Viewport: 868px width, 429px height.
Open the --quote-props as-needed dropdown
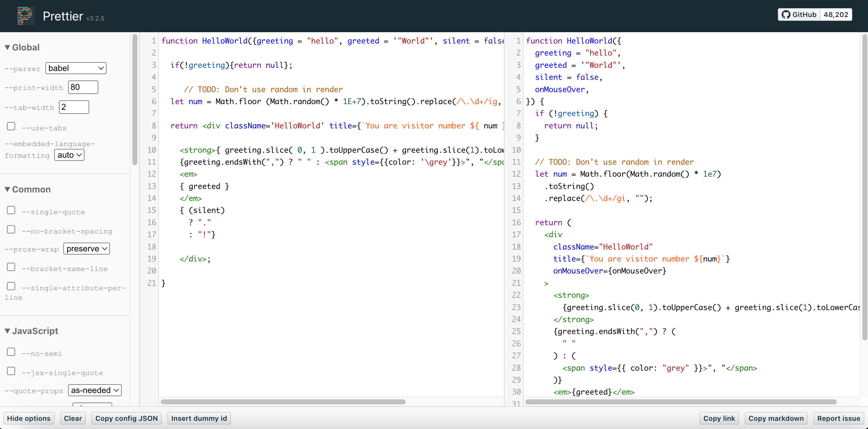point(95,390)
